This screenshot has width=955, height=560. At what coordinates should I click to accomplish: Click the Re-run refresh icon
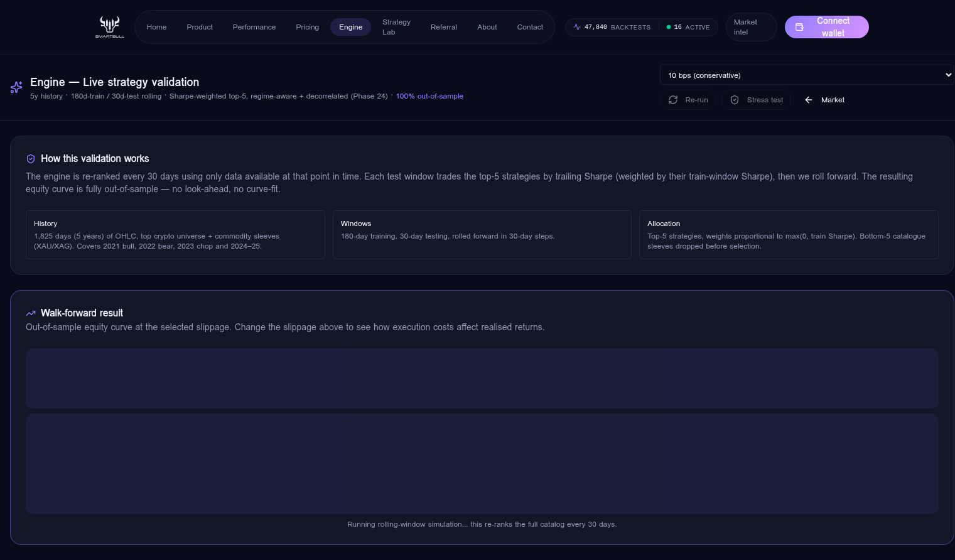[673, 100]
